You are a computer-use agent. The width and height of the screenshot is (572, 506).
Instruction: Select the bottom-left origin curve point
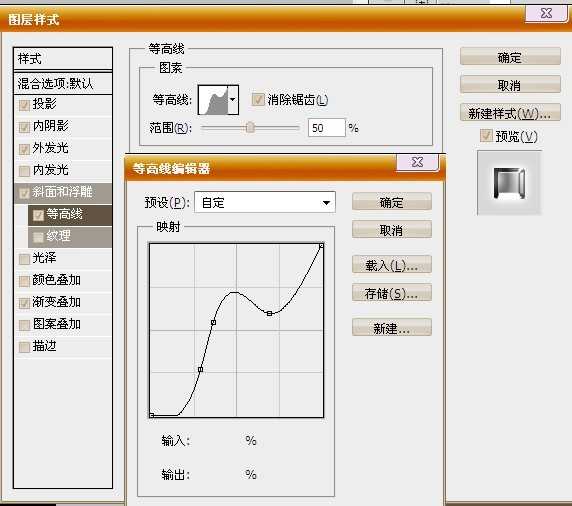coord(152,415)
